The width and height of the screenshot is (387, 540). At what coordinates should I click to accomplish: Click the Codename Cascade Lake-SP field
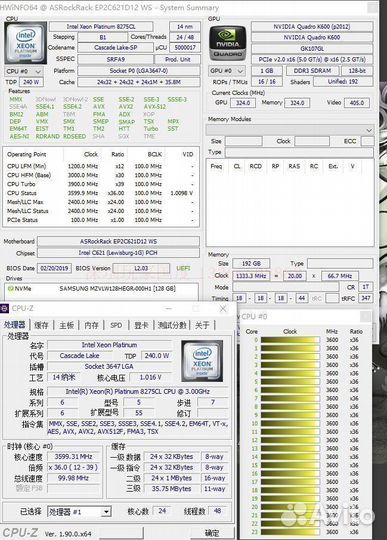pos(116,48)
